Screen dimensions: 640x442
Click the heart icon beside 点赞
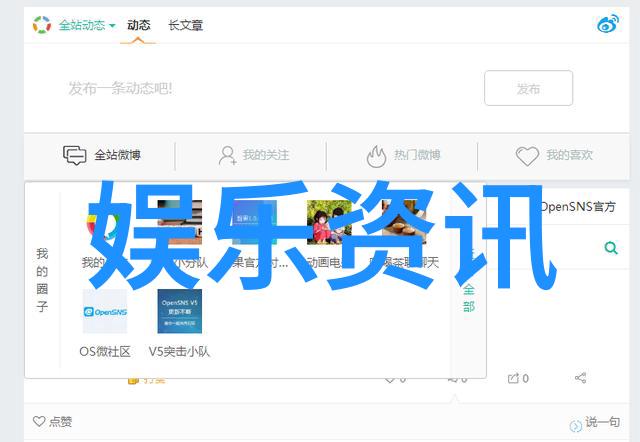pyautogui.click(x=39, y=421)
